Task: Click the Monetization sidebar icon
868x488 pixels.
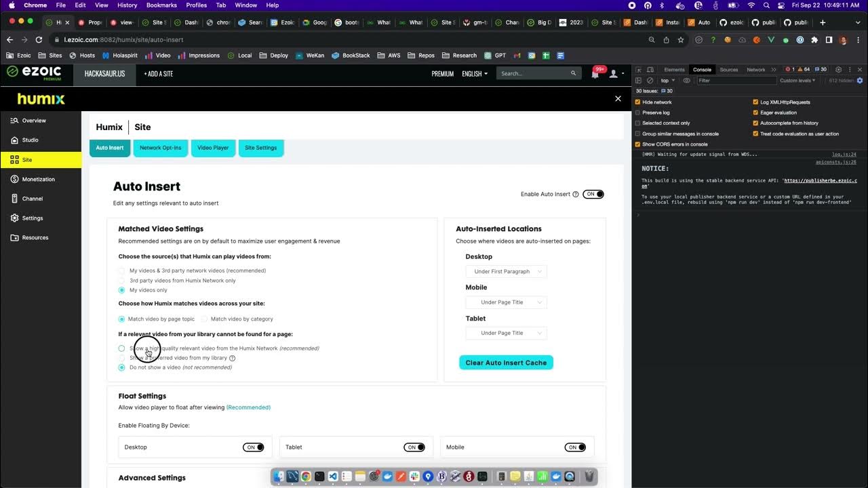Action: (x=15, y=180)
